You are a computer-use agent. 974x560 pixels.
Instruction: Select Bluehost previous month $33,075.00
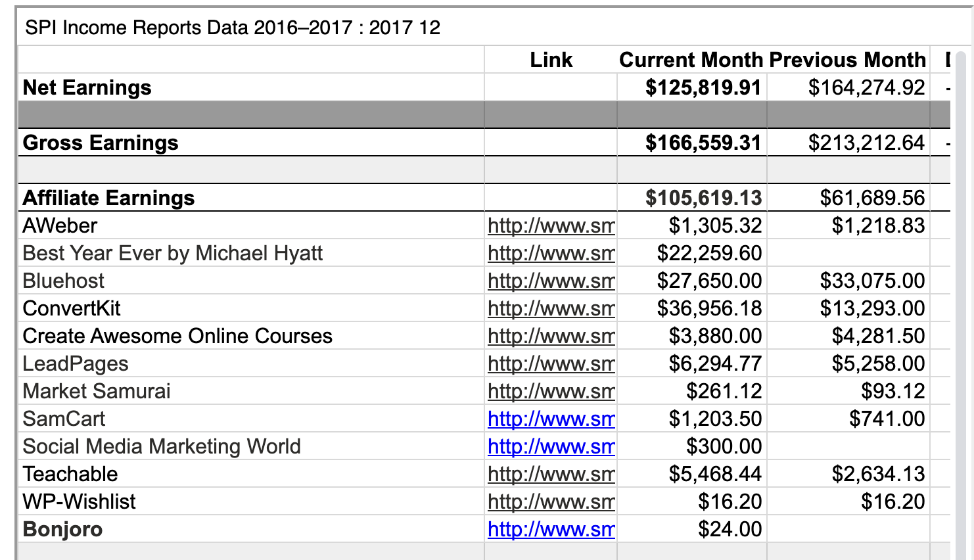pos(872,281)
